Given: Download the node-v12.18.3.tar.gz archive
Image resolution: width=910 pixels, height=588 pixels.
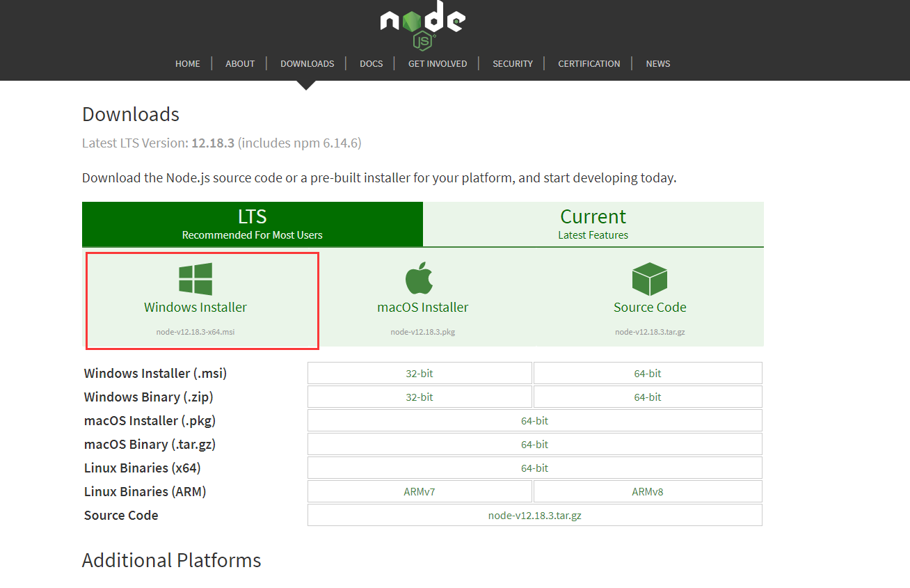Looking at the screenshot, I should pyautogui.click(x=649, y=332).
